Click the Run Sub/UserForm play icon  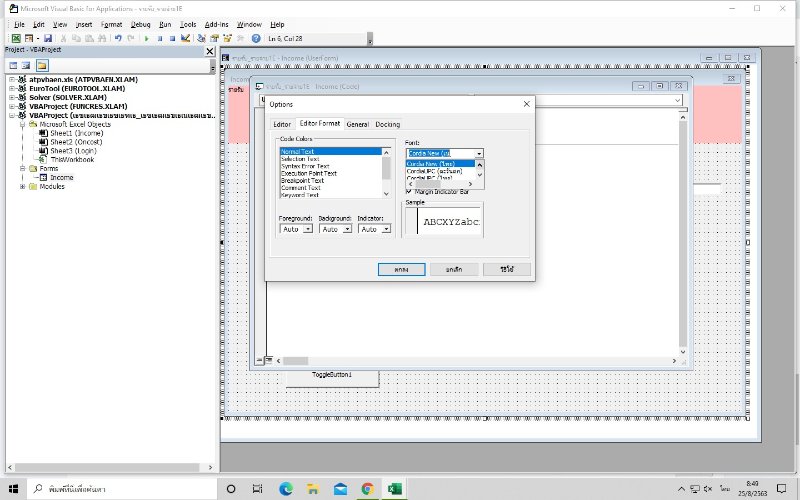(146, 38)
